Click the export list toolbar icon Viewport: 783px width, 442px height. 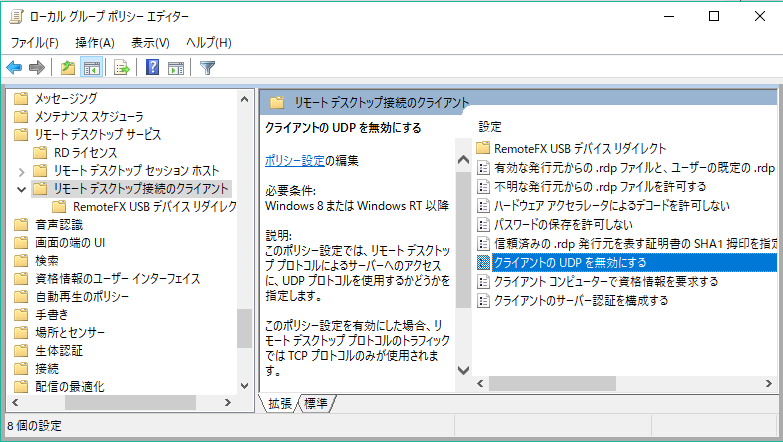[x=121, y=67]
